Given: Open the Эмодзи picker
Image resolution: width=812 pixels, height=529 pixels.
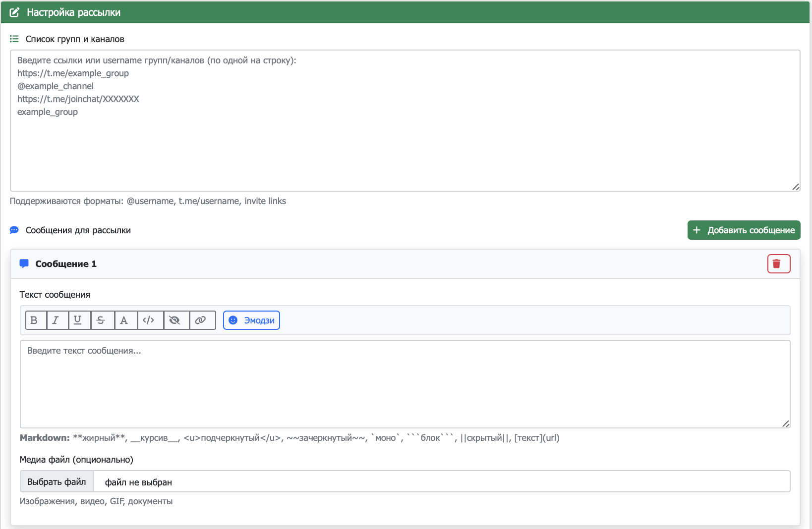Looking at the screenshot, I should 251,320.
